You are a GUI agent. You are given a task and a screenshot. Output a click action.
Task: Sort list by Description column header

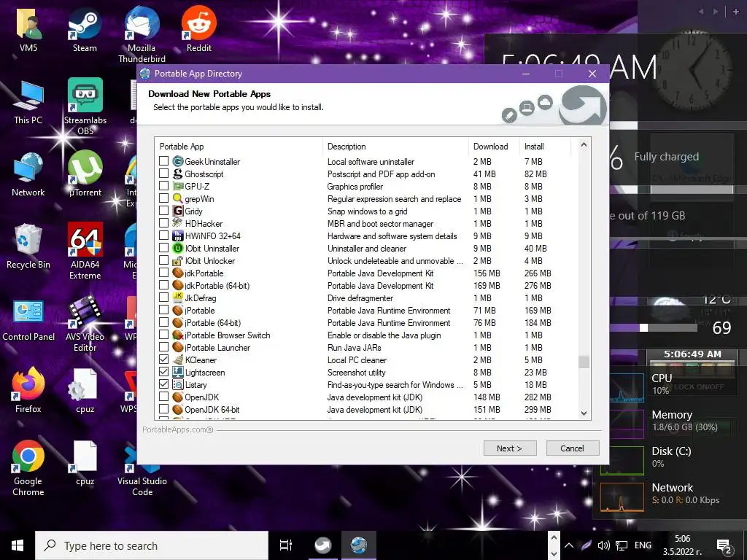coord(395,146)
